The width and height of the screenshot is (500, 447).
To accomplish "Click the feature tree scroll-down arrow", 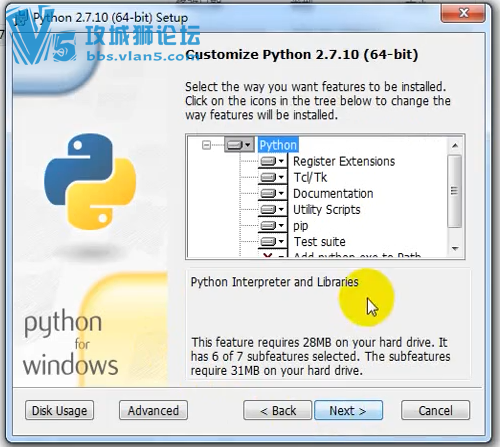I will tap(455, 249).
